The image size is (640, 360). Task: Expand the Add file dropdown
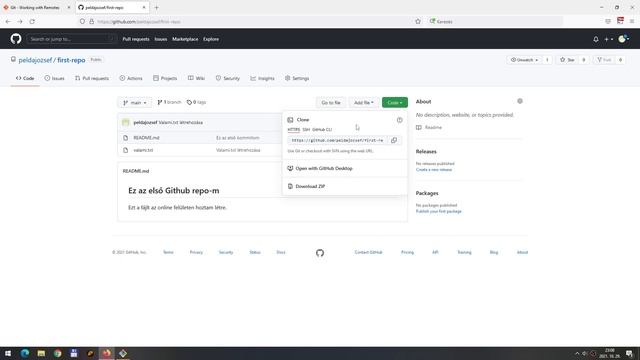coord(364,102)
